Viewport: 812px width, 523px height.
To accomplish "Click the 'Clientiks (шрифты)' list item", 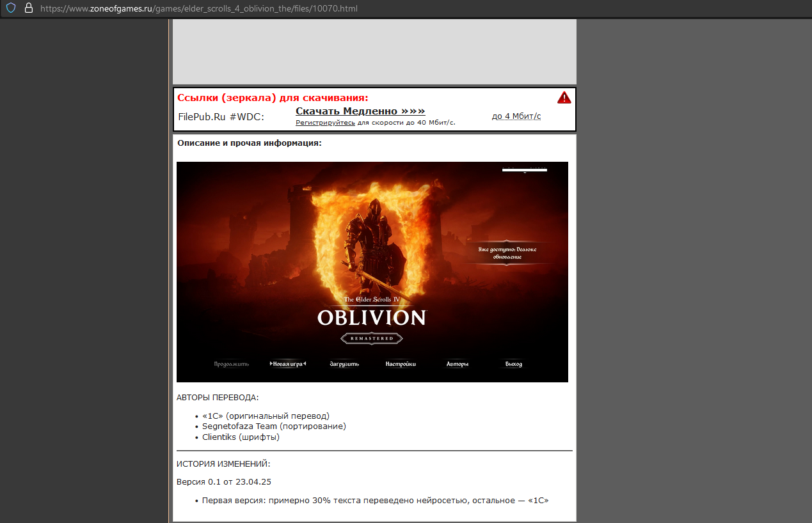I will [x=241, y=437].
